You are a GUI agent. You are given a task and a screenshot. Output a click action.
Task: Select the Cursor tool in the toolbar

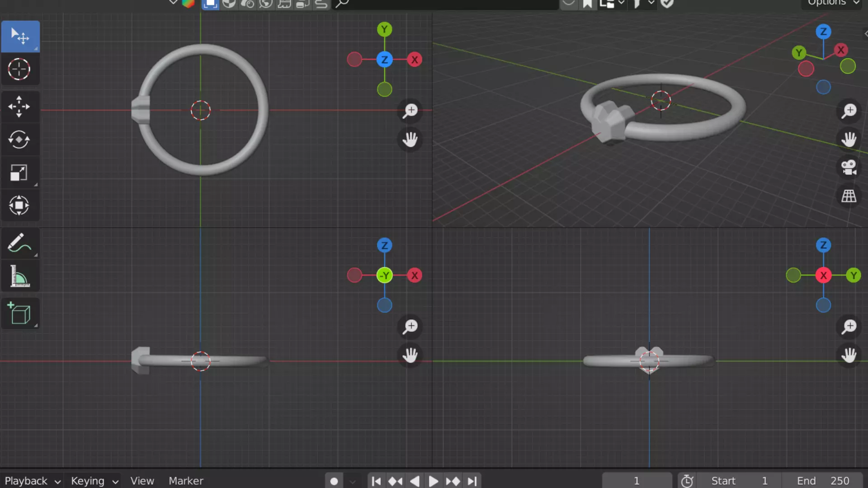pos(19,70)
